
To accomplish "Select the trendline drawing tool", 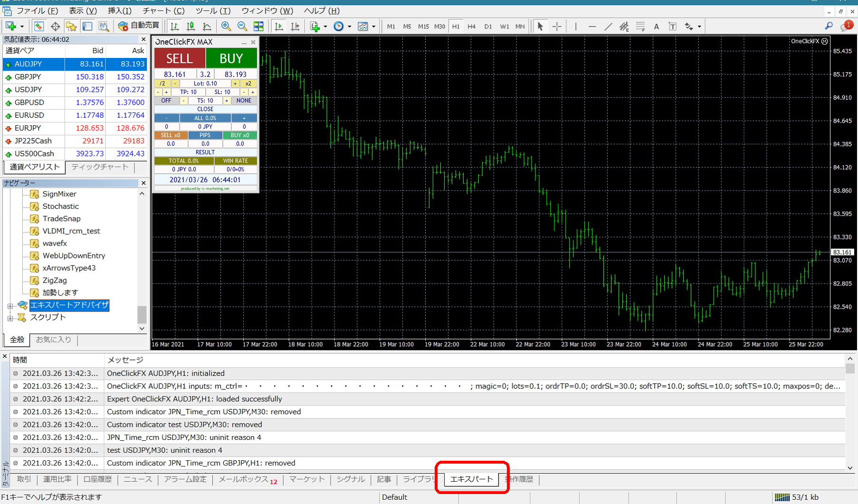I will (x=608, y=27).
